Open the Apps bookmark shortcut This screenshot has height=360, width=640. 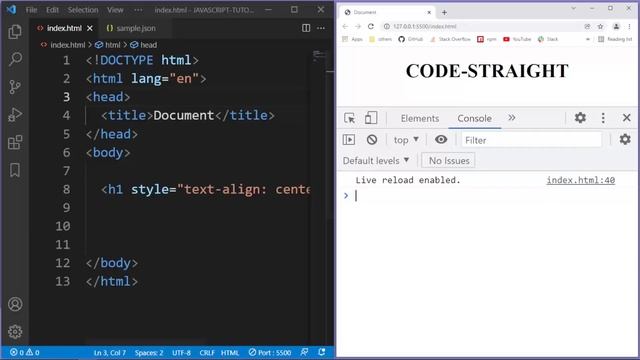pos(352,39)
